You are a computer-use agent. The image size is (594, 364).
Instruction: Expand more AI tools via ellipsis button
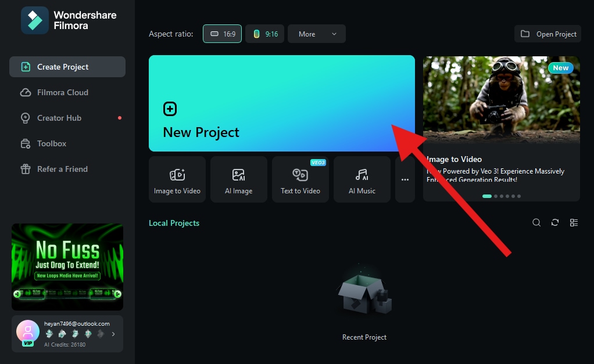pos(405,179)
